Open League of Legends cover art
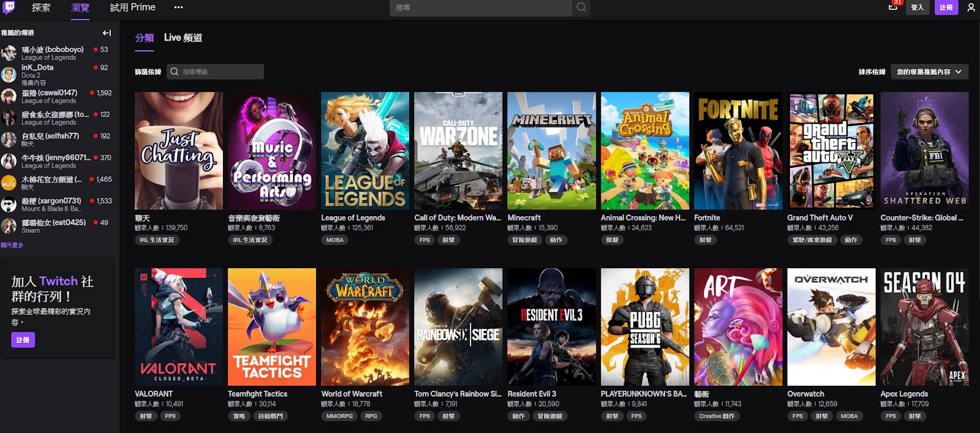 [x=365, y=151]
